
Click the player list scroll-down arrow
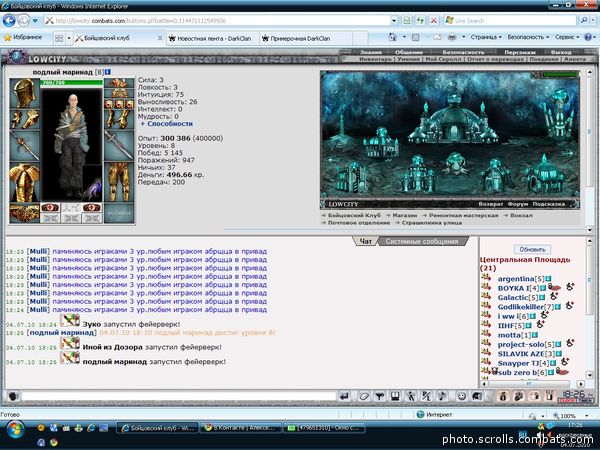pos(590,375)
